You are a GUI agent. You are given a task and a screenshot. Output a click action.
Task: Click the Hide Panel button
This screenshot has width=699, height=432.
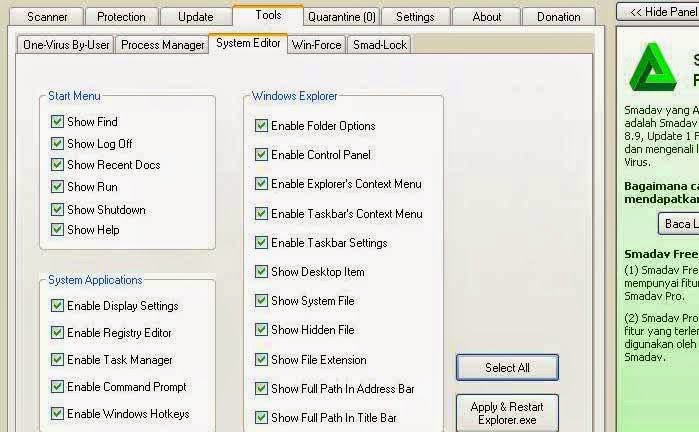pos(660,12)
